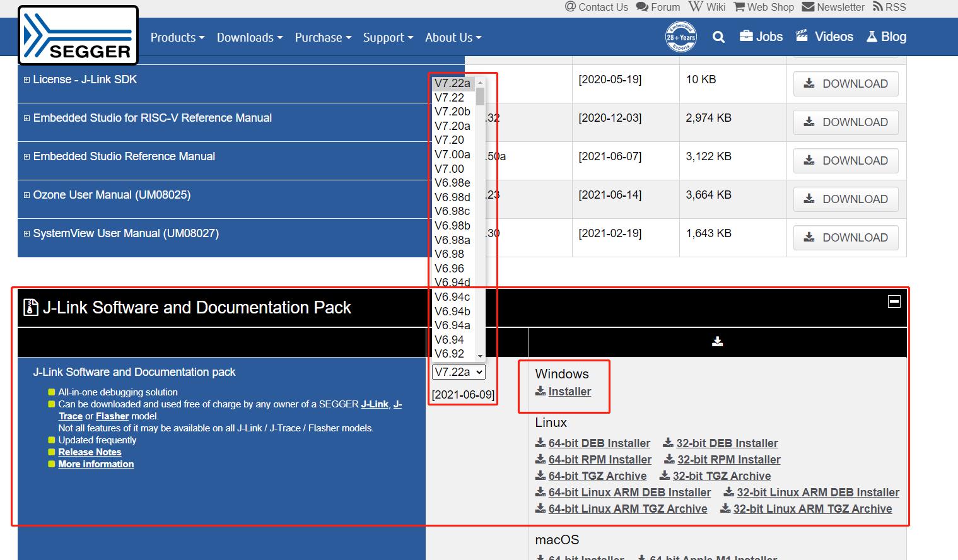Viewport: 958px width, 560px height.
Task: Click the version list scrollbar thumb
Action: 480,96
